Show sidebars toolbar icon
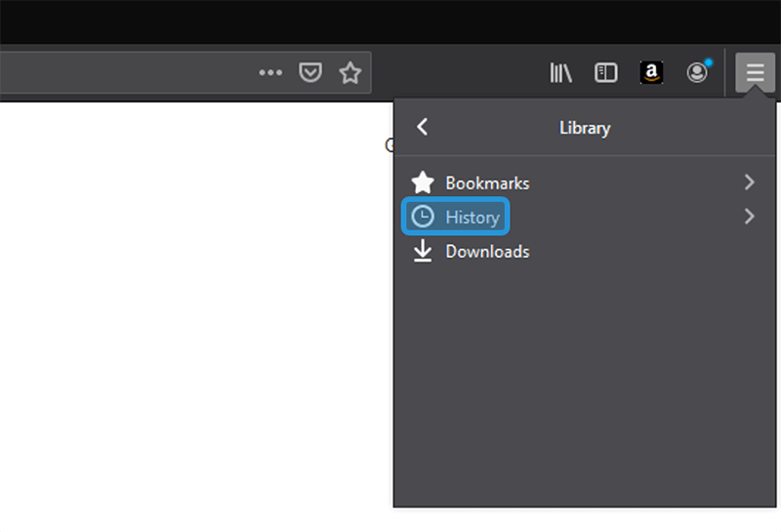The height and width of the screenshot is (532, 781). (x=605, y=73)
